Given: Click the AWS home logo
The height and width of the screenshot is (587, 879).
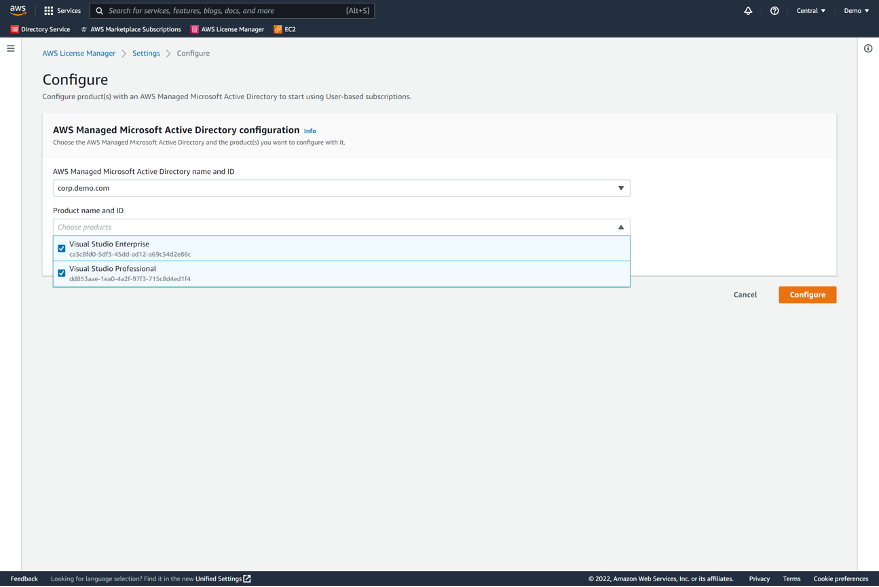Looking at the screenshot, I should point(16,11).
